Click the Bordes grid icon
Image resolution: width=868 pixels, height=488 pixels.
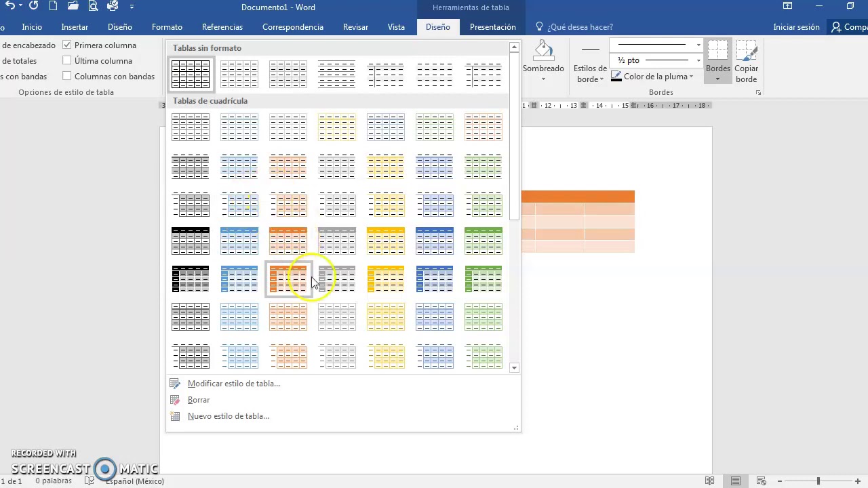[x=717, y=50]
